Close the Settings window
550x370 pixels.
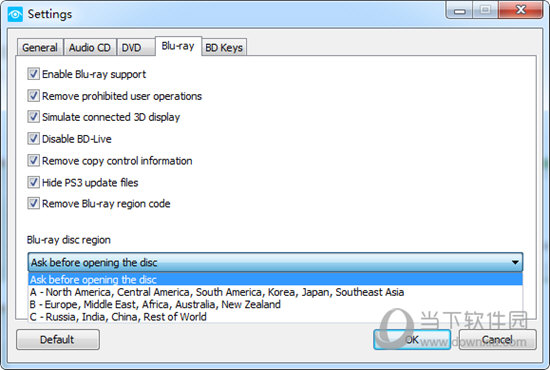[521, 11]
